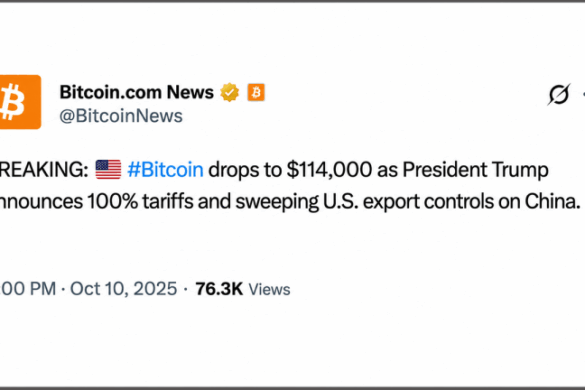Click the words President Trump
Screen dimensions: 585x390
pos(475,170)
